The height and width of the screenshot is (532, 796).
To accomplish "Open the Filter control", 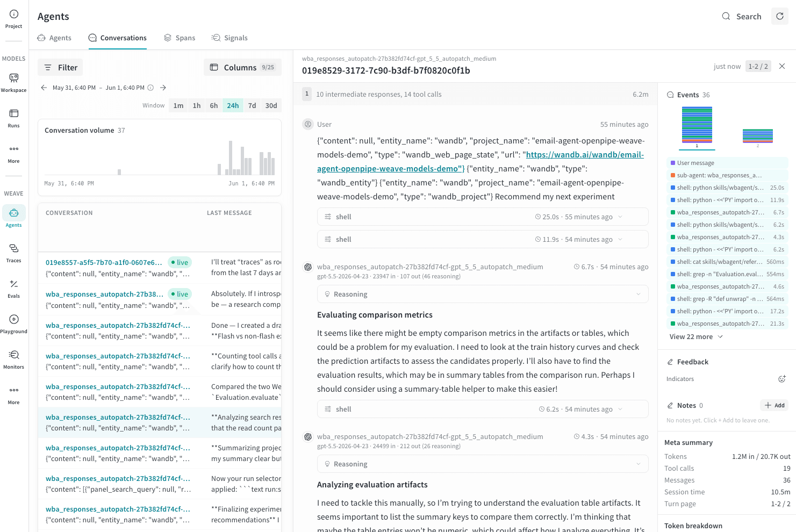I will [60, 67].
